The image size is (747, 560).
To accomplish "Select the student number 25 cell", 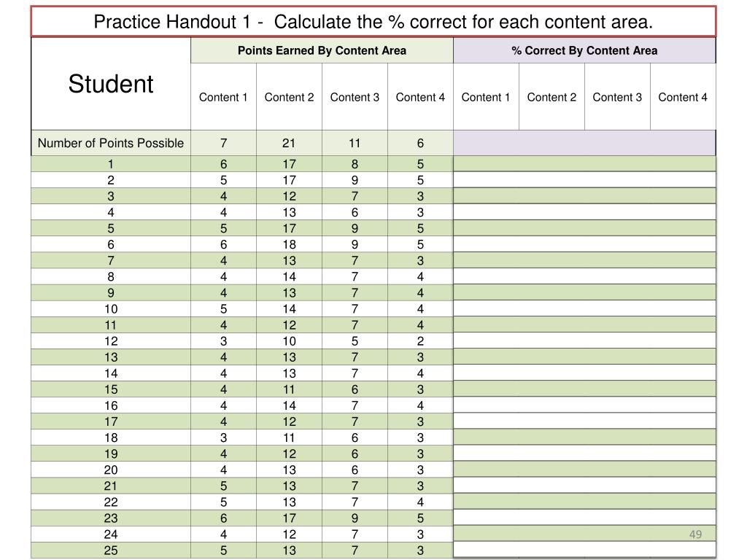I will point(111,550).
